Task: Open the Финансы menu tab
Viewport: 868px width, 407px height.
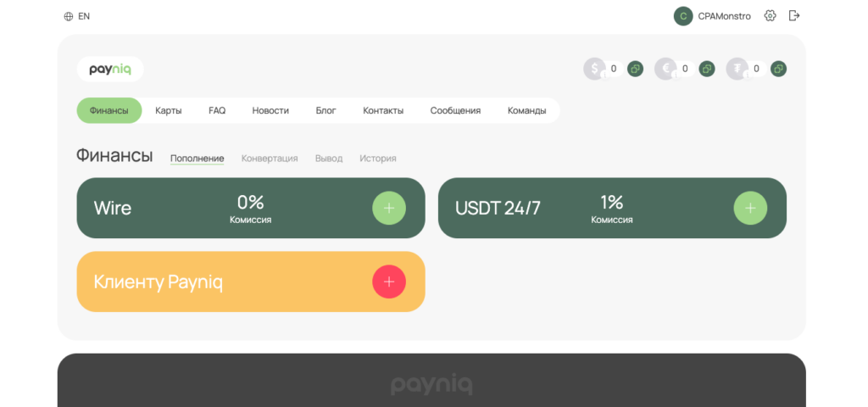Action: pyautogui.click(x=109, y=111)
